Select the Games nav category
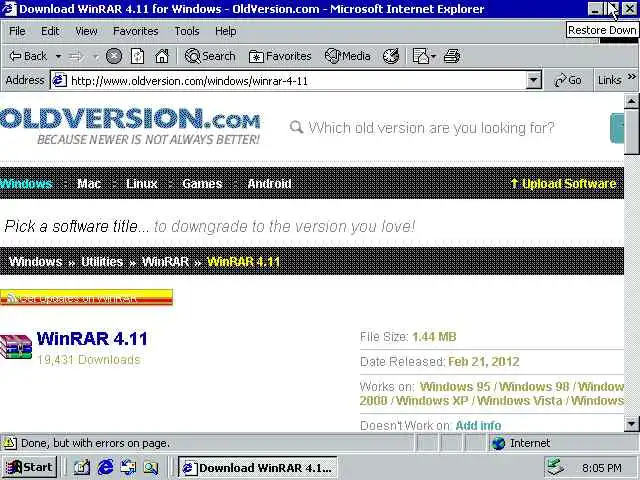Image resolution: width=640 pixels, height=480 pixels. coord(202,184)
